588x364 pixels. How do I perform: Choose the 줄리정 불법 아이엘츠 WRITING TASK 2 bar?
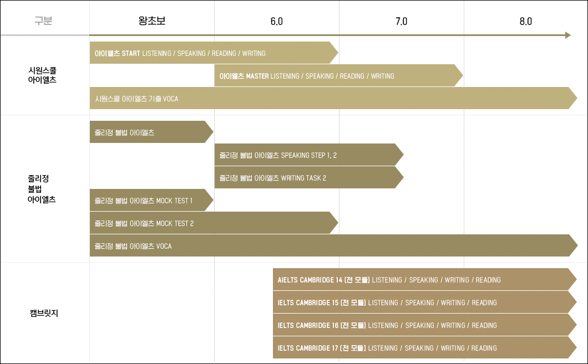[x=309, y=178]
